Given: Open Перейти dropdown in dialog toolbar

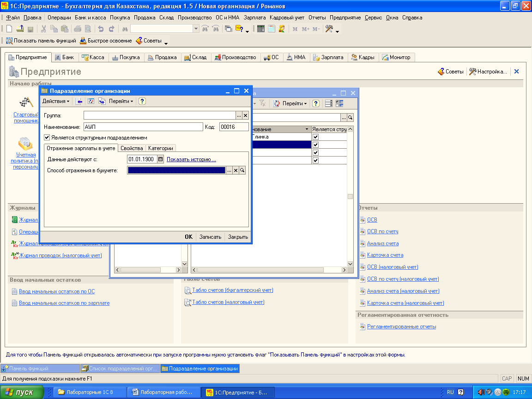Looking at the screenshot, I should tap(121, 101).
